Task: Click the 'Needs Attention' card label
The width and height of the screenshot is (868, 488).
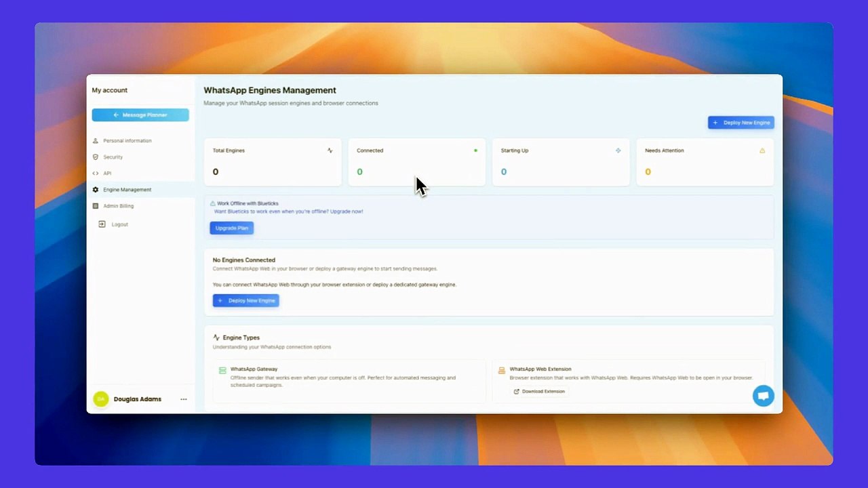Action: (665, 150)
